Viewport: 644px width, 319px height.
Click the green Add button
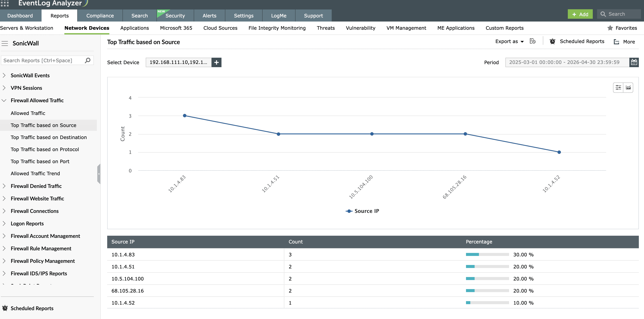[x=580, y=14]
